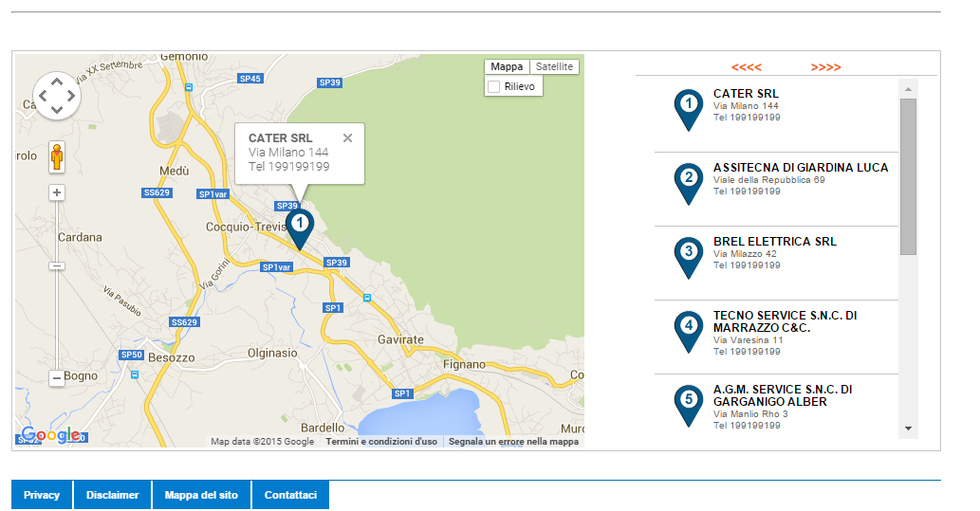Select the Mappa map type
This screenshot has height=511, width=980.
pos(507,67)
